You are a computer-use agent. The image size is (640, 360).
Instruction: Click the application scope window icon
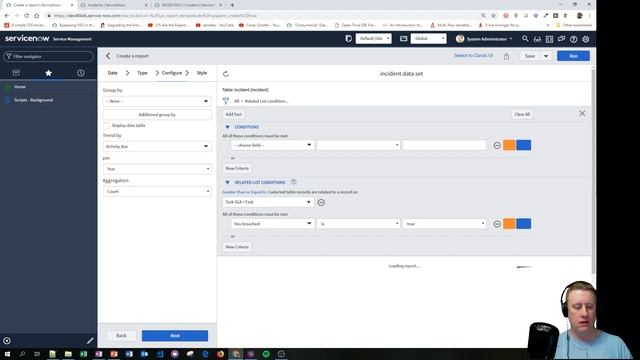coord(403,39)
